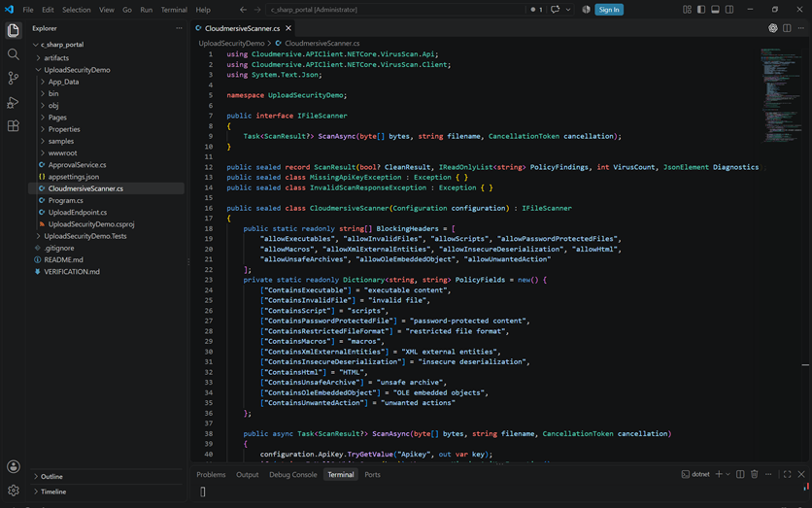
Task: Open the new terminal launch profile dropdown
Action: [727, 474]
